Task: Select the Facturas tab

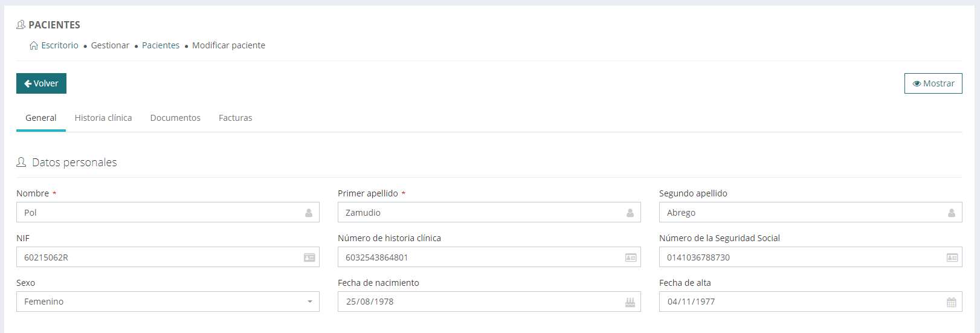Action: (236, 118)
